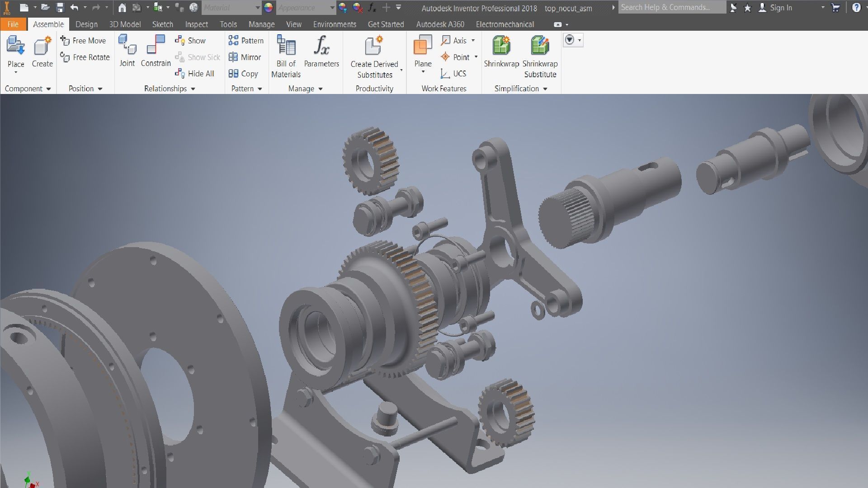This screenshot has height=488, width=868.
Task: Click Create Derived Substitutes
Action: [x=374, y=57]
